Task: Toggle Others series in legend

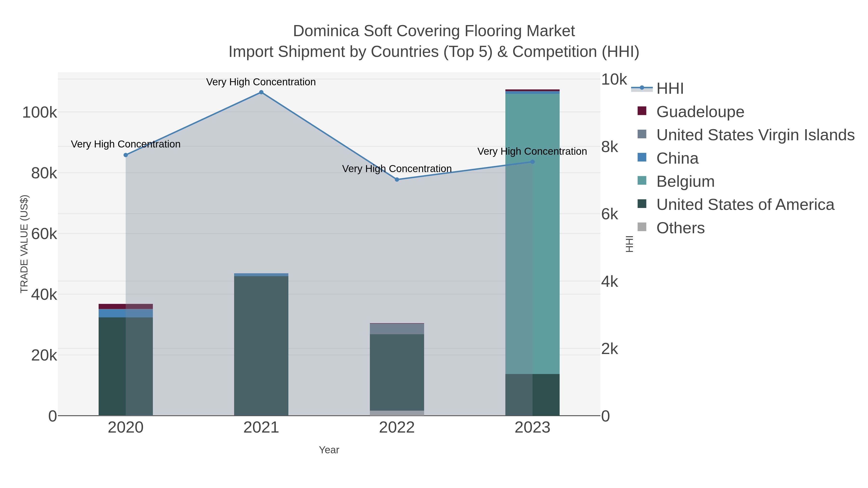Action: tap(671, 228)
